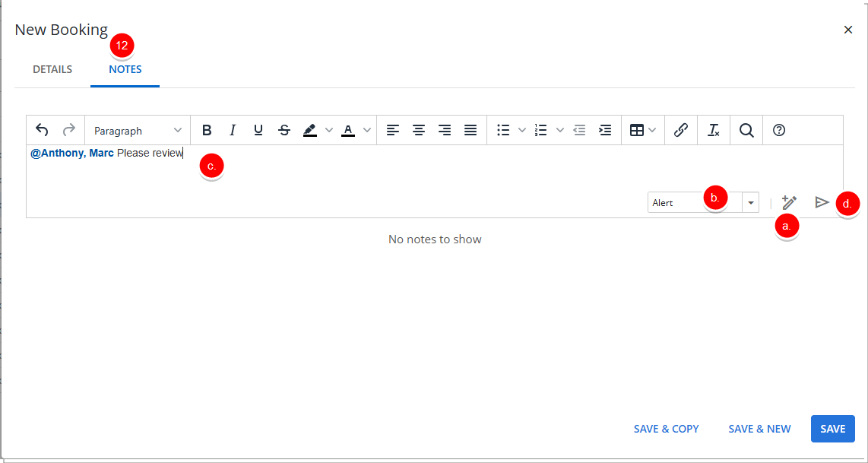868x463 pixels.
Task: Clear text formatting
Action: tap(713, 130)
